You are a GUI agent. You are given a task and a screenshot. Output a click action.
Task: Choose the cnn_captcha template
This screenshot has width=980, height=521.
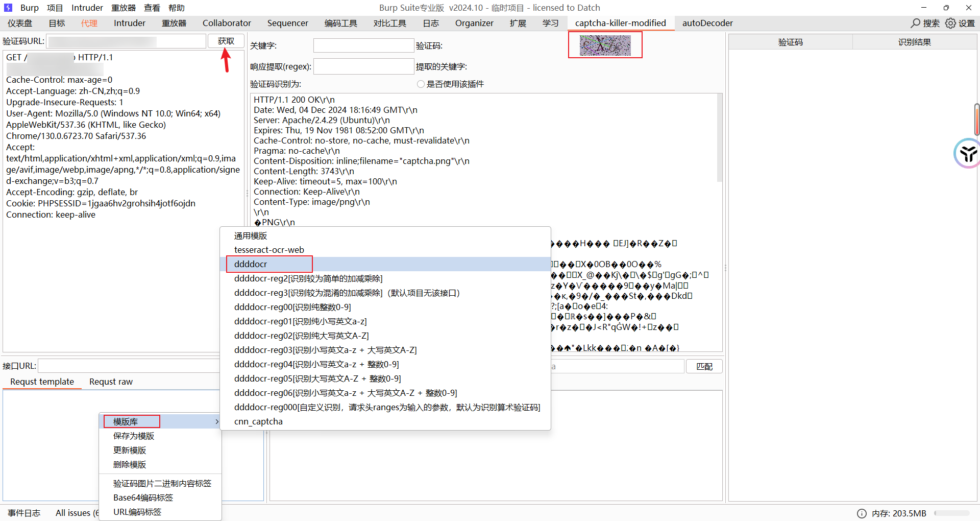[x=385, y=421]
